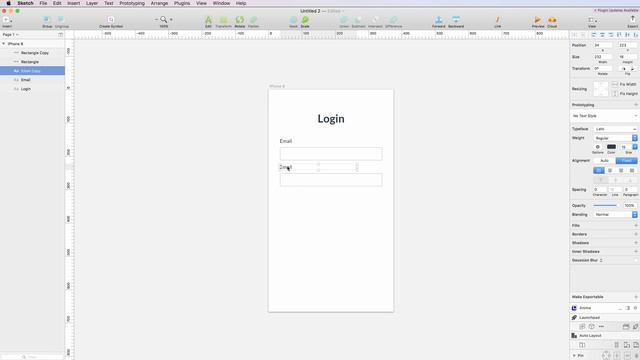Open the No Text Style dropdown
Viewport: 640px width, 360px height.
point(604,116)
